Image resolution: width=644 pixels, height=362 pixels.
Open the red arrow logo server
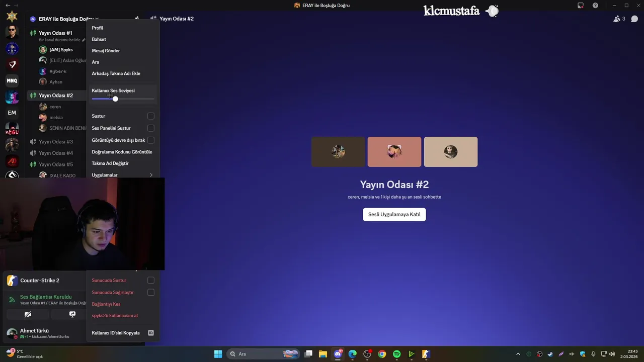pos(12,64)
